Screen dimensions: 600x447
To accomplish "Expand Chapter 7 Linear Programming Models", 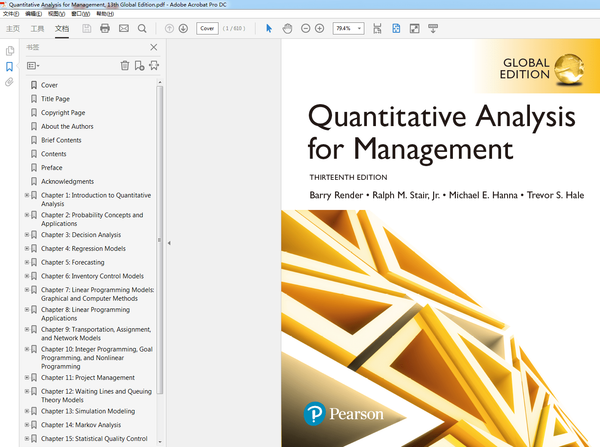I will [27, 290].
